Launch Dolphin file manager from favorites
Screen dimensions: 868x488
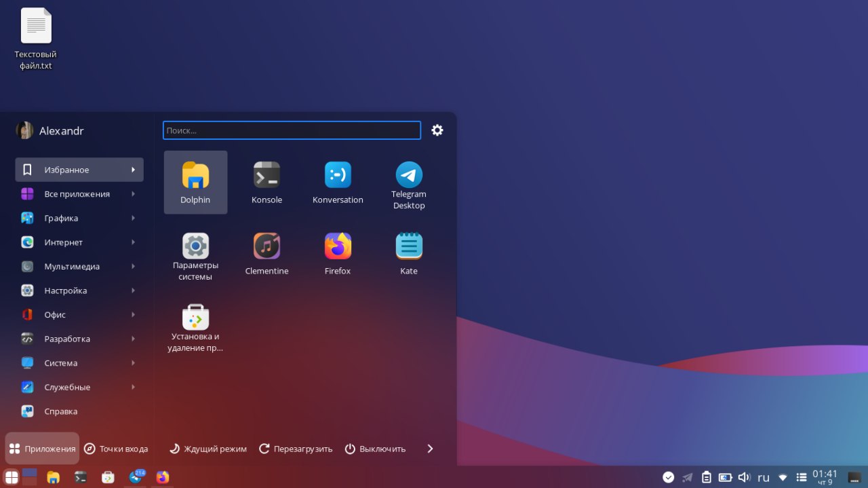point(195,182)
